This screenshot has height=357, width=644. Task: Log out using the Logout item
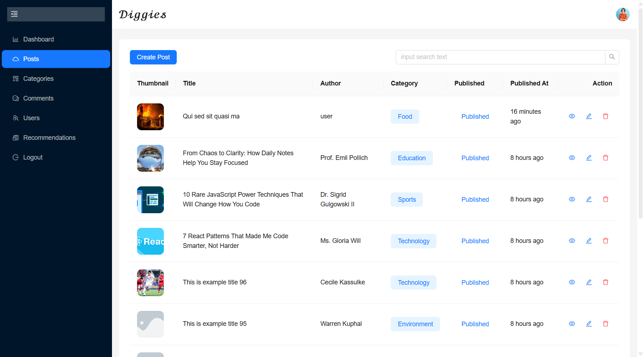pyautogui.click(x=33, y=157)
